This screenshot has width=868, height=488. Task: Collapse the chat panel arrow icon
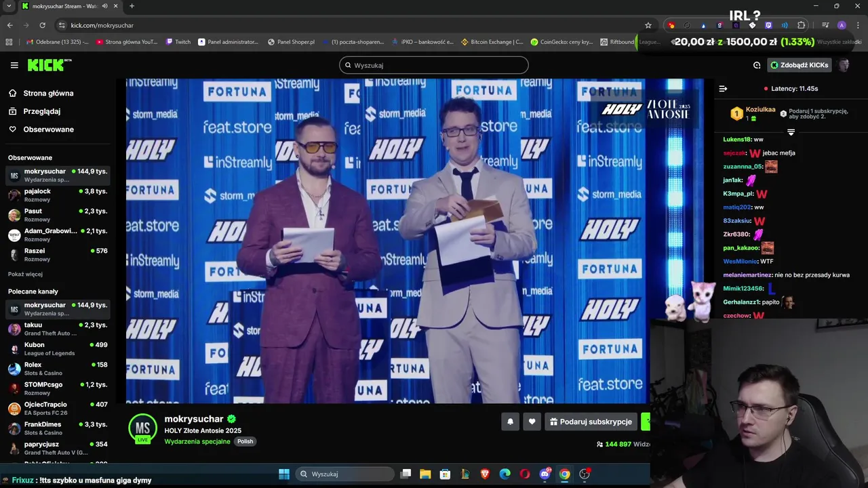[x=723, y=89]
